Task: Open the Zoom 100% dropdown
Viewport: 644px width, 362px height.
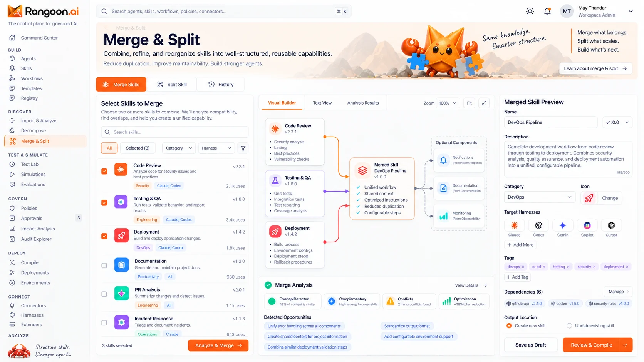Action: (448, 103)
